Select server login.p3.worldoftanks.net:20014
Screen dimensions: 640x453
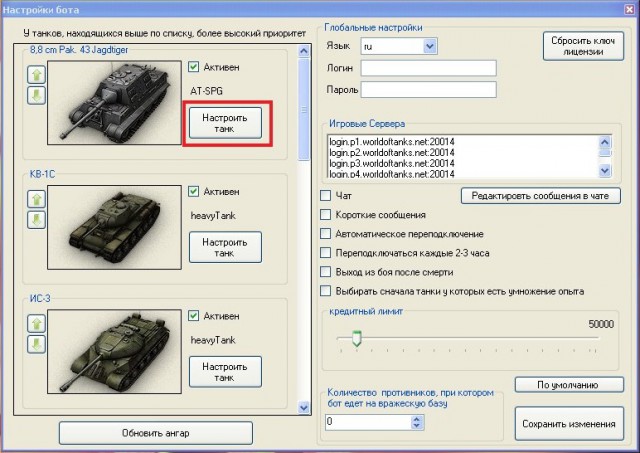(392, 164)
